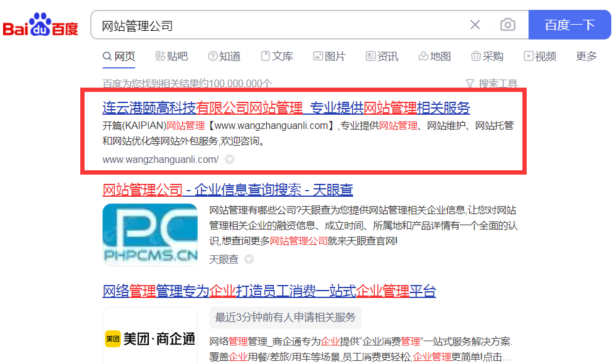Image resolution: width=615 pixels, height=364 pixels.
Task: Open the 天眼查 企业信息查询搜索 result title
Action: pos(227,190)
